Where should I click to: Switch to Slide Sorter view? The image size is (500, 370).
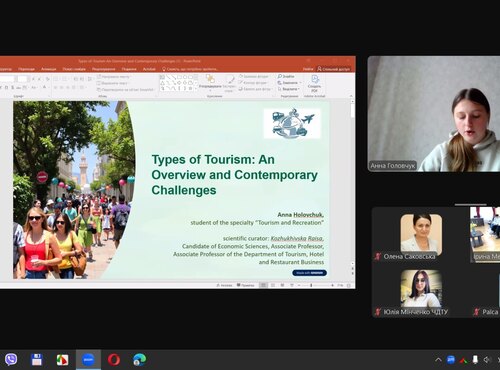tap(273, 285)
